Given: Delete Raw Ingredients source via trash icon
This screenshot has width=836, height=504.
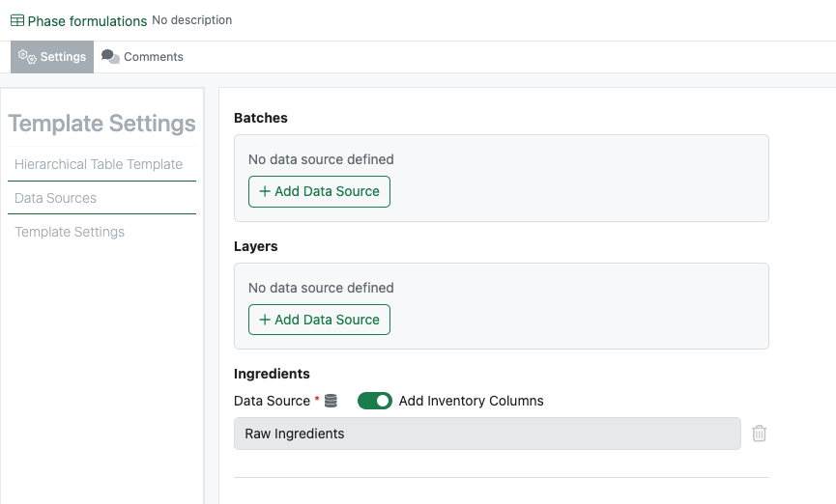Looking at the screenshot, I should (x=760, y=434).
